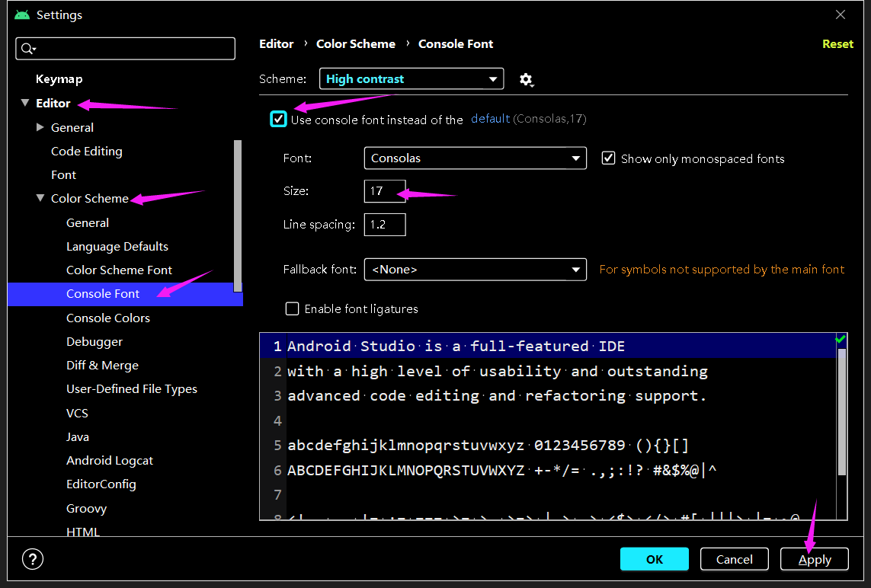871x588 pixels.
Task: Click Editor in the breadcrumb
Action: tap(276, 44)
